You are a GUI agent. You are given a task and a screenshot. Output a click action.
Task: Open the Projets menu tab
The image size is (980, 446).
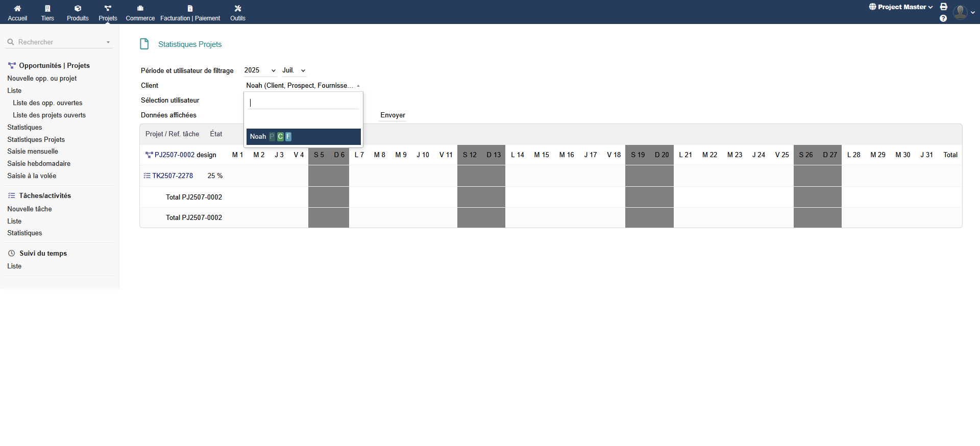click(x=108, y=12)
